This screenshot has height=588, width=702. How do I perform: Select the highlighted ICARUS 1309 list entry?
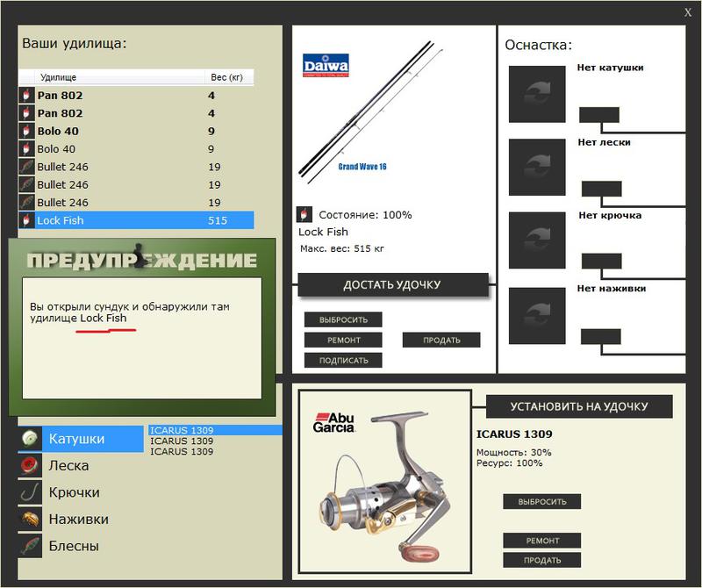(x=215, y=430)
